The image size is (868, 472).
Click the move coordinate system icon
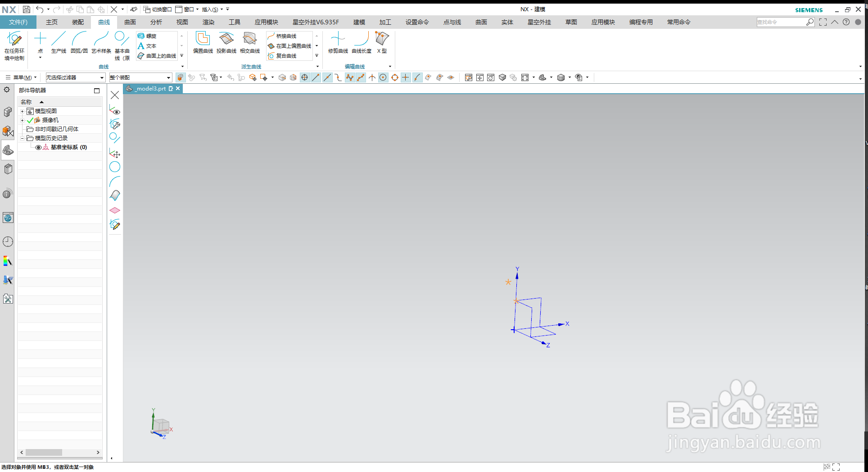(x=115, y=153)
